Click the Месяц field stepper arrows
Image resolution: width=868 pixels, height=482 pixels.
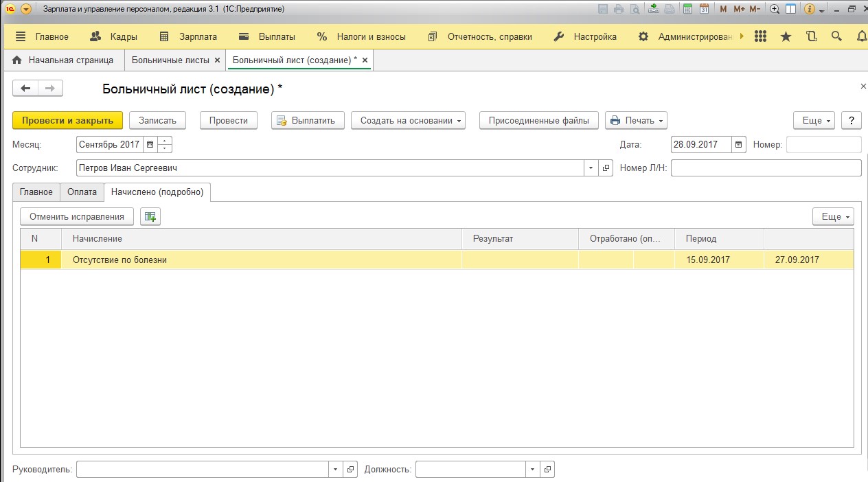coord(165,145)
